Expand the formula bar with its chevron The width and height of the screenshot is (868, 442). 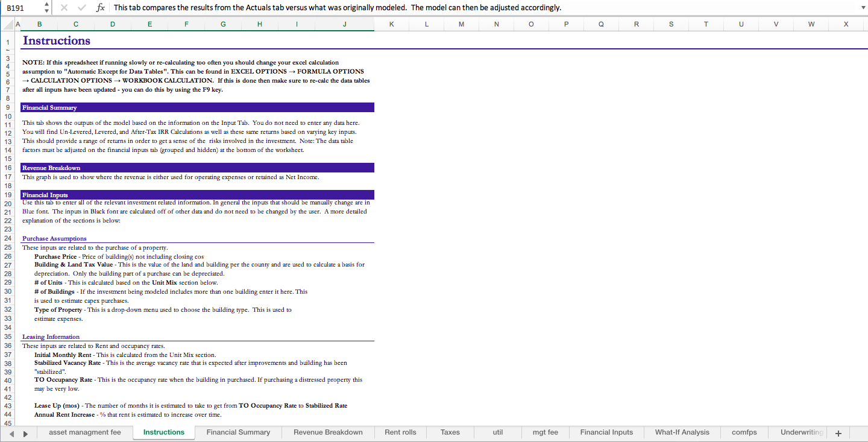tap(863, 7)
